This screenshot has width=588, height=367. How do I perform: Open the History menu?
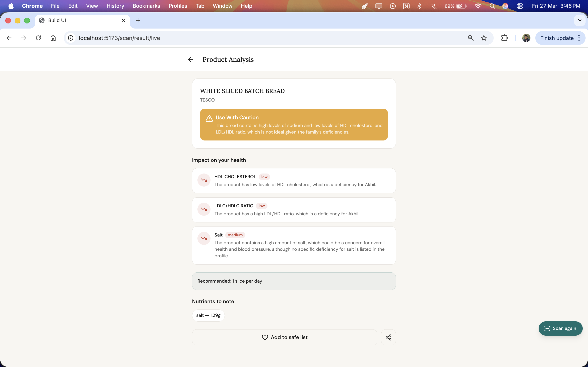pos(115,6)
